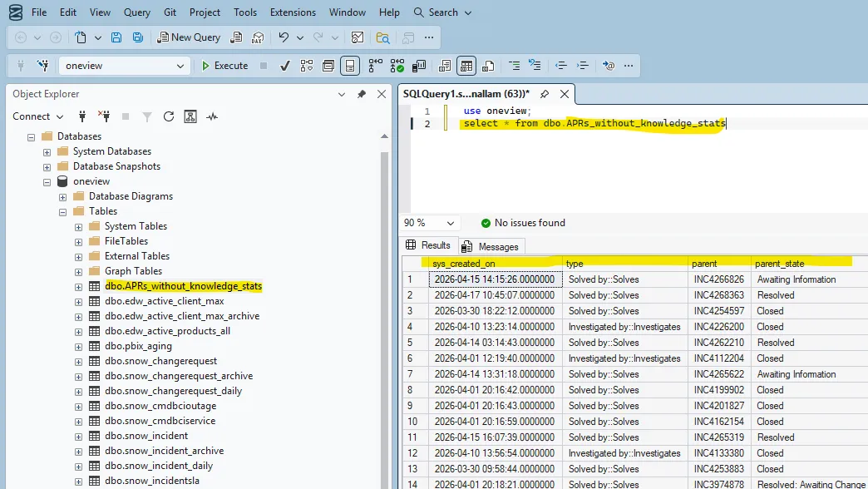This screenshot has width=868, height=489.
Task: Click Object Explorer disconnect icon
Action: [x=104, y=116]
